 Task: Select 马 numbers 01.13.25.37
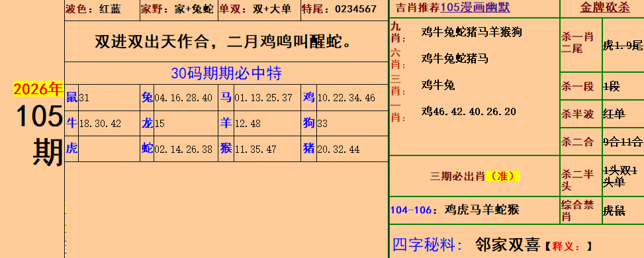coord(263,98)
